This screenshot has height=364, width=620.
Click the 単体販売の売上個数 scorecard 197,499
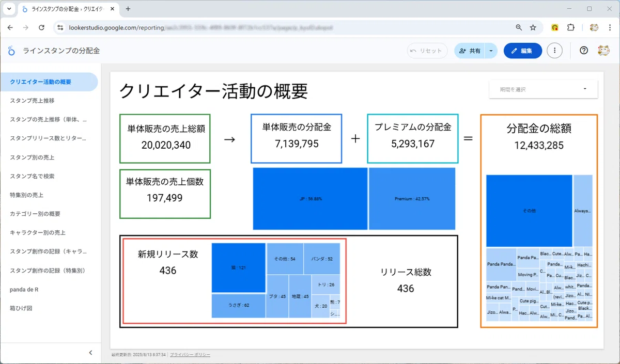pos(165,194)
